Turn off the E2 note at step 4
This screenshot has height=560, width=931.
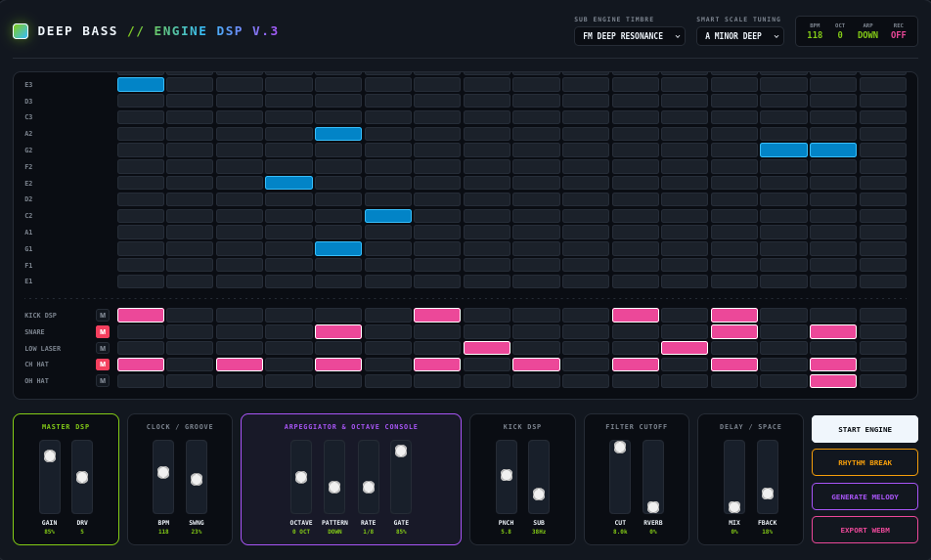[x=289, y=183]
